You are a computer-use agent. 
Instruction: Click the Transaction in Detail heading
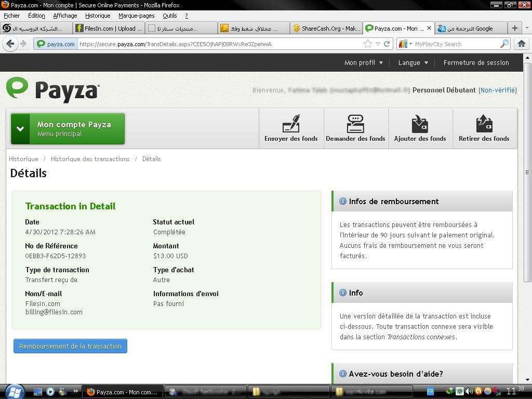pos(70,206)
